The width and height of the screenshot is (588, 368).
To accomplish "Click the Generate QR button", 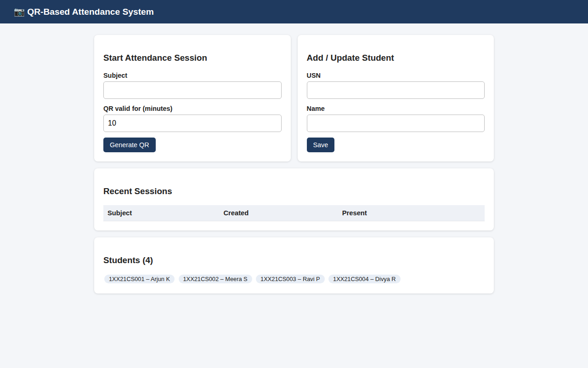I will click(x=130, y=145).
